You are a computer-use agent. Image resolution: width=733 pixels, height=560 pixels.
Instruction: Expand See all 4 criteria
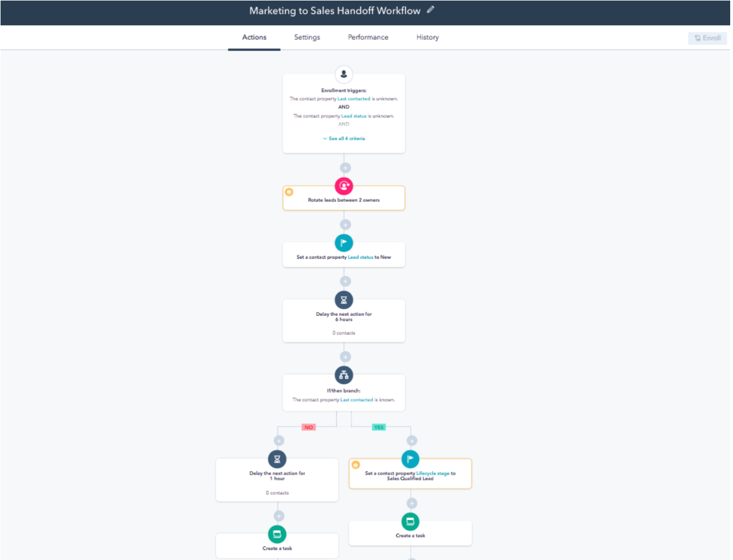point(344,139)
